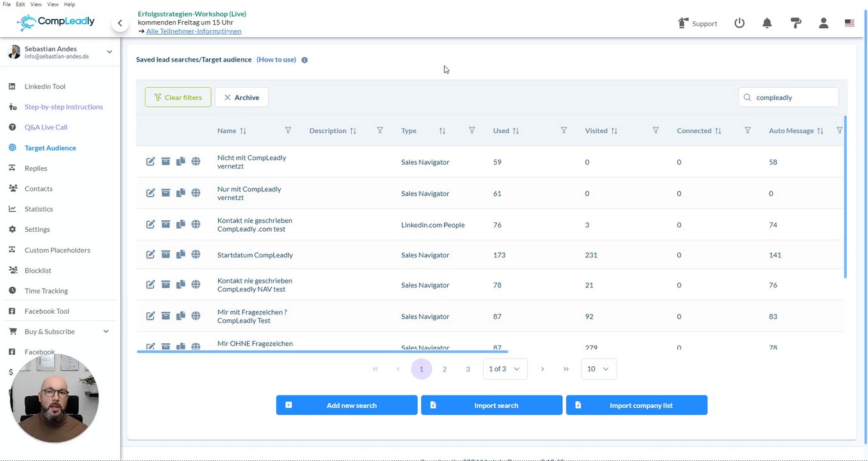868x461 pixels.
Task: Expand the Sebastian Andes account menu
Action: 109,52
